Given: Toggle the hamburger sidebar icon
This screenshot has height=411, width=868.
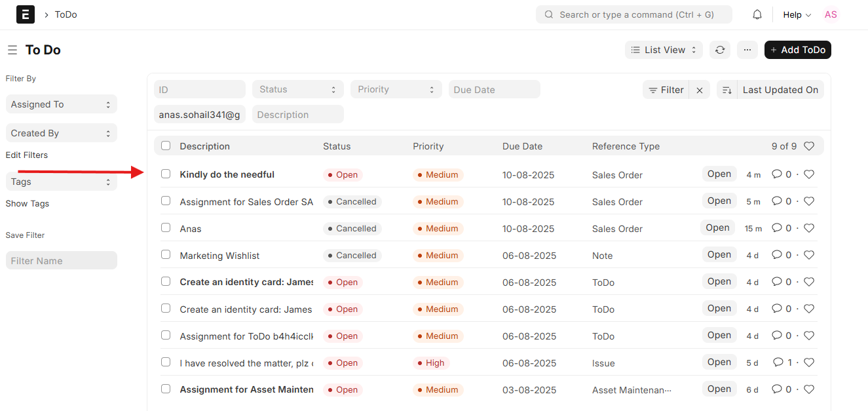Looking at the screenshot, I should click(x=12, y=50).
